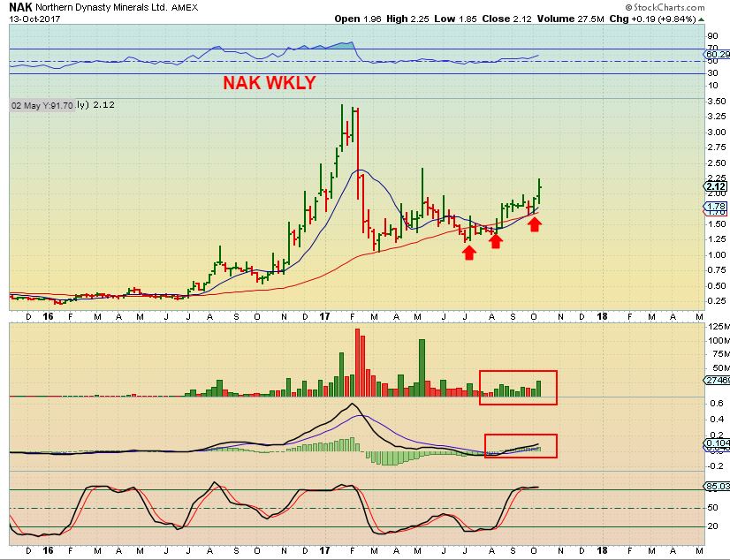
Task: Click the 85.03 stochastic value tag
Action: click(x=718, y=486)
